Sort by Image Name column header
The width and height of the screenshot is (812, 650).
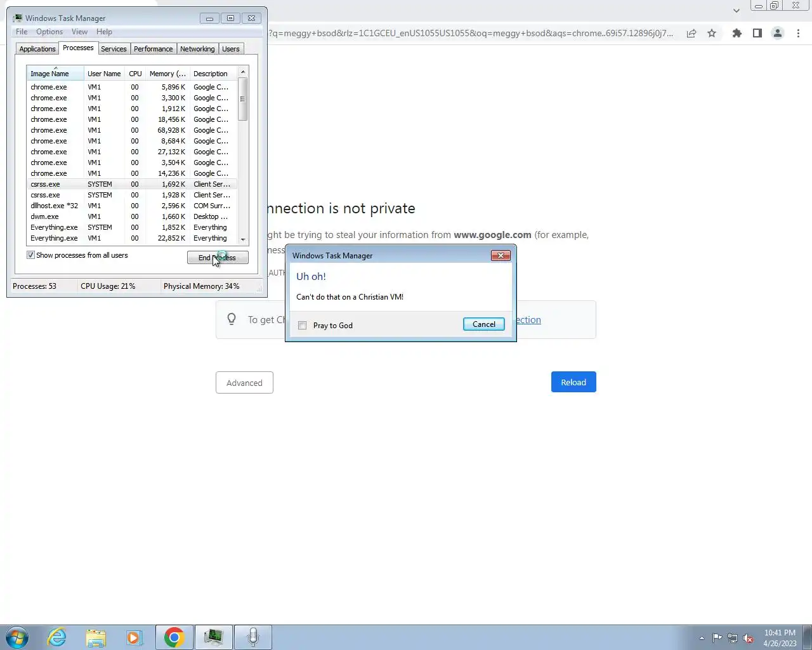pyautogui.click(x=55, y=74)
